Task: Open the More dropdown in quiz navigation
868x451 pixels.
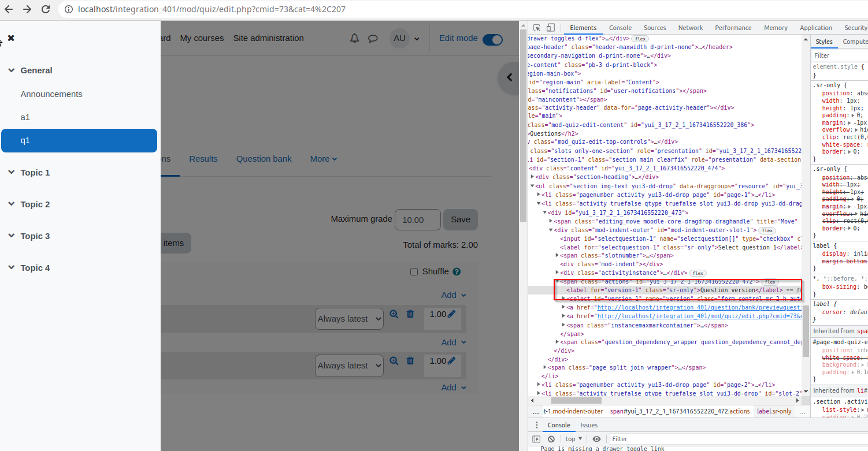Action: point(324,159)
